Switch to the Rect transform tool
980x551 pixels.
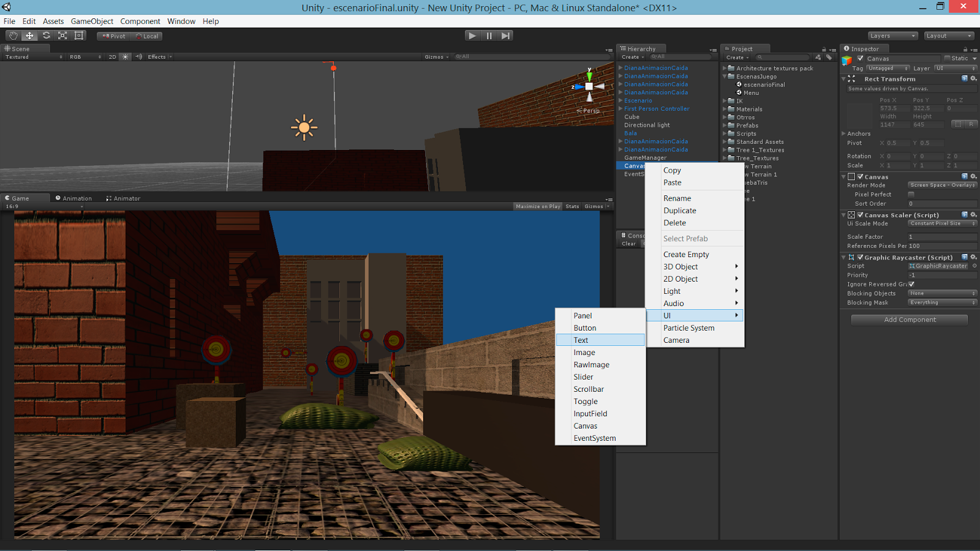[78, 36]
